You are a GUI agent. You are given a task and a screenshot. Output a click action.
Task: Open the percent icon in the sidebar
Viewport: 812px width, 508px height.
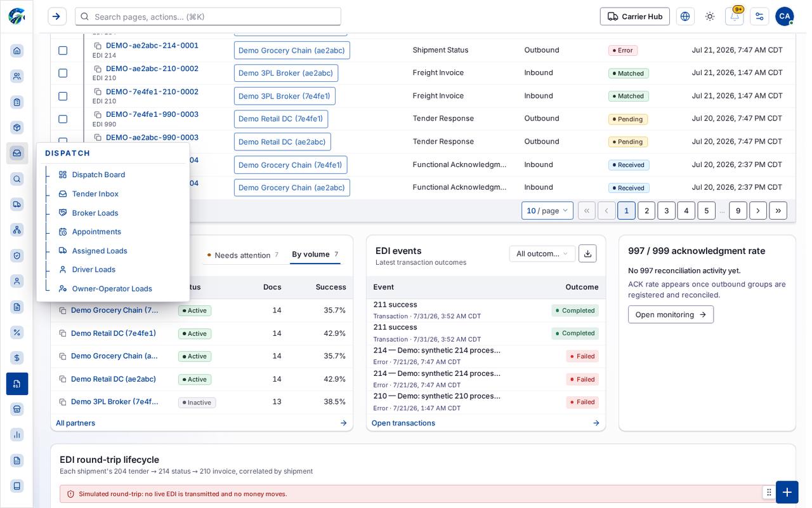(17, 332)
